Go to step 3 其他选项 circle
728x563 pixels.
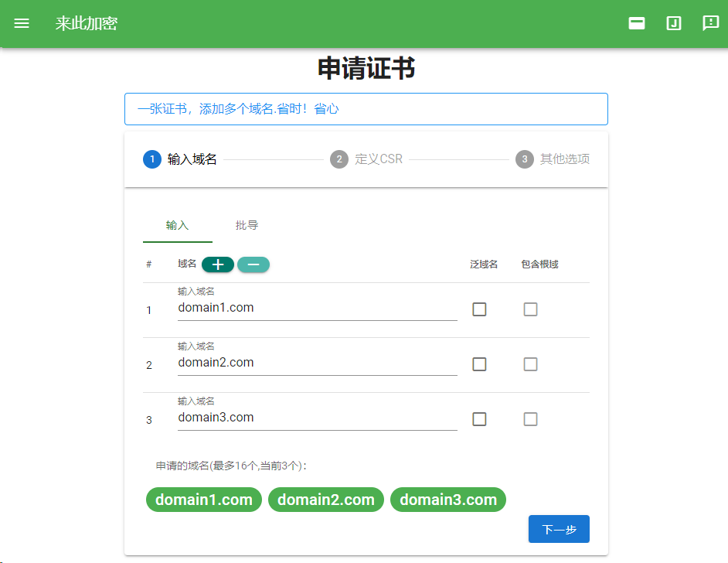coord(525,159)
